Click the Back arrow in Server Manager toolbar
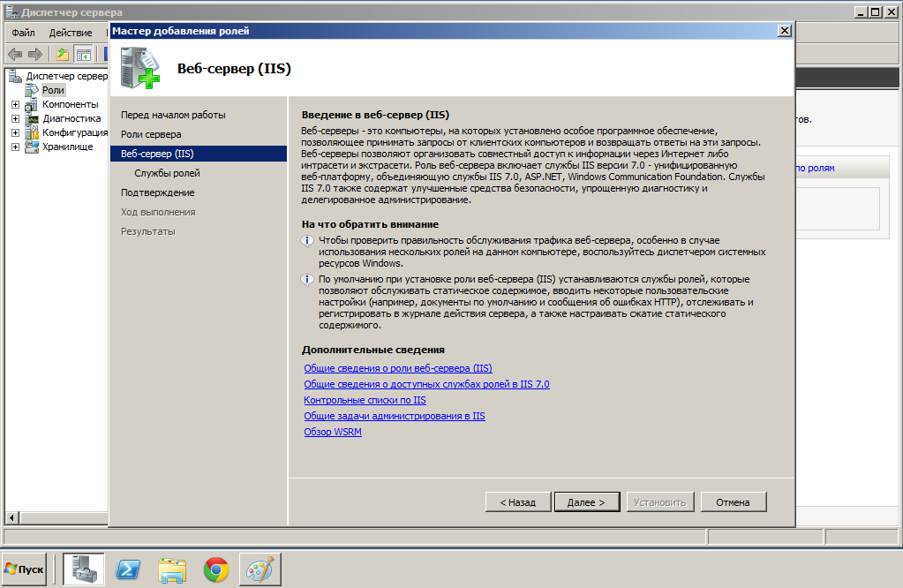The image size is (903, 588). tap(15, 55)
